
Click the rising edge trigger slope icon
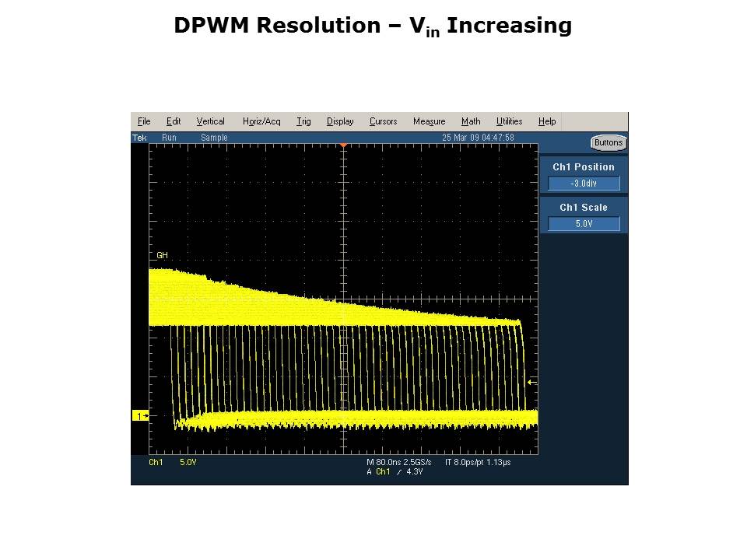pos(398,471)
